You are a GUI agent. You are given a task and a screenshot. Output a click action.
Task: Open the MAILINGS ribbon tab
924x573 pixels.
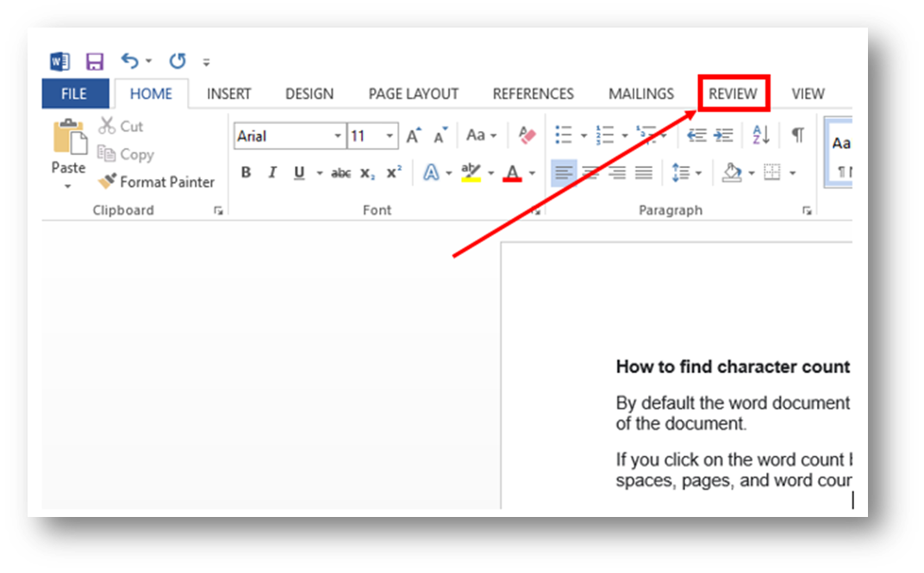point(640,93)
